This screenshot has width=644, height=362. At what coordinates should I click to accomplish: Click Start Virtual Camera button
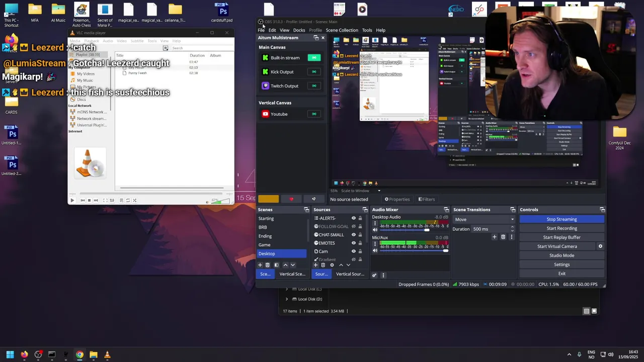(557, 246)
